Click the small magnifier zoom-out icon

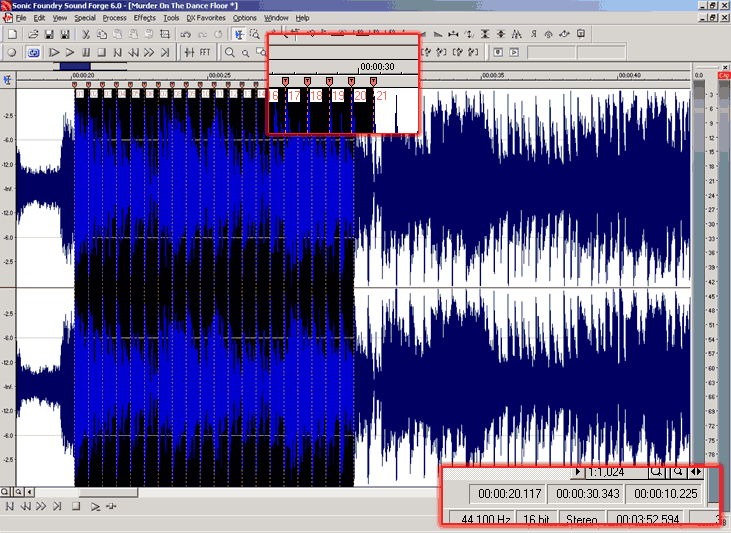pyautogui.click(x=245, y=53)
